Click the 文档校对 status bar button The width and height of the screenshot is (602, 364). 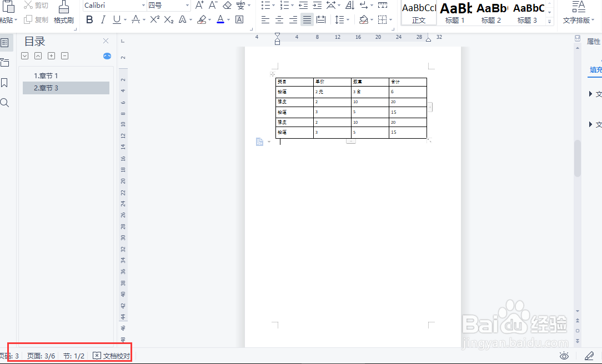[112, 356]
